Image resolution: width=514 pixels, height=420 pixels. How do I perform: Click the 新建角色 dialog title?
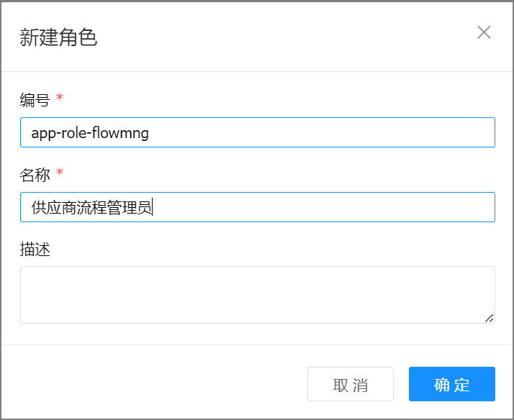tap(58, 38)
